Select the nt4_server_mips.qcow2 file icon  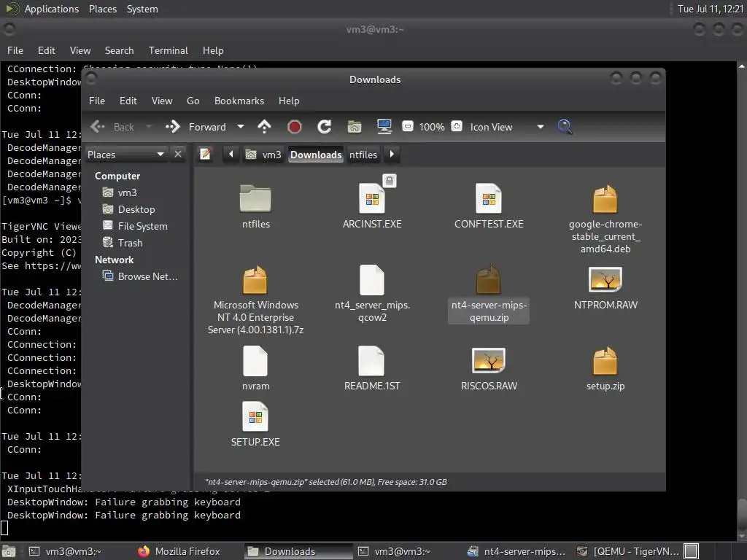click(372, 280)
